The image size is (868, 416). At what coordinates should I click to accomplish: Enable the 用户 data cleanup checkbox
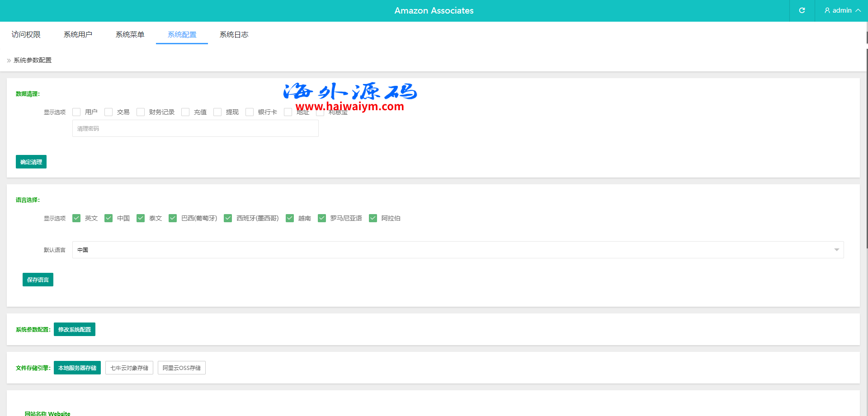pos(76,112)
